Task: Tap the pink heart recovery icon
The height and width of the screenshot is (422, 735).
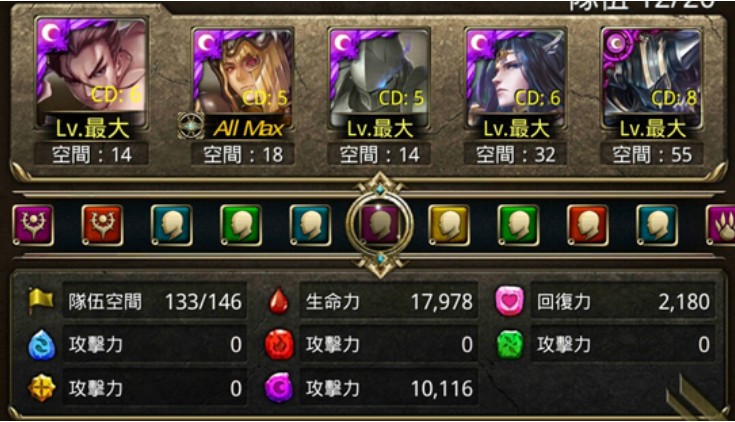Action: (x=510, y=301)
